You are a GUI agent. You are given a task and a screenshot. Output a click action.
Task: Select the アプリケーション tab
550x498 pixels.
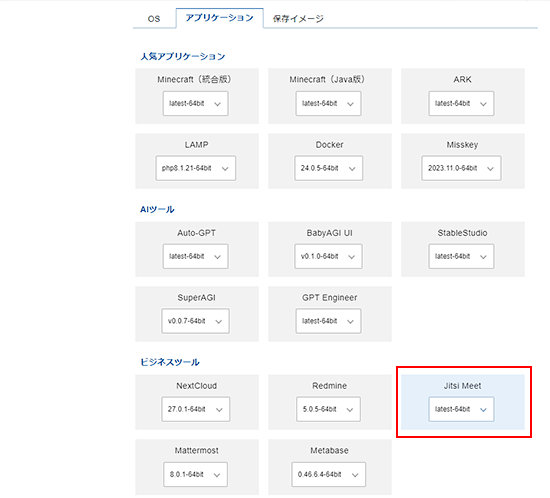pyautogui.click(x=220, y=18)
